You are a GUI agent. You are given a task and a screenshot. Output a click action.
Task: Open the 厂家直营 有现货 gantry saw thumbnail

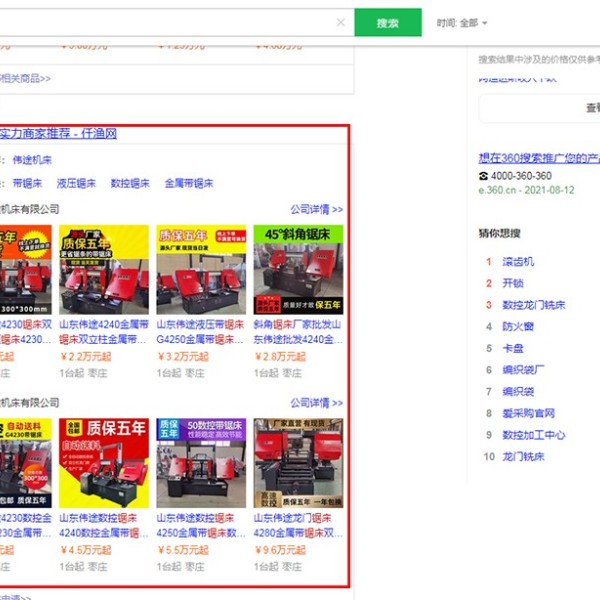(x=298, y=463)
